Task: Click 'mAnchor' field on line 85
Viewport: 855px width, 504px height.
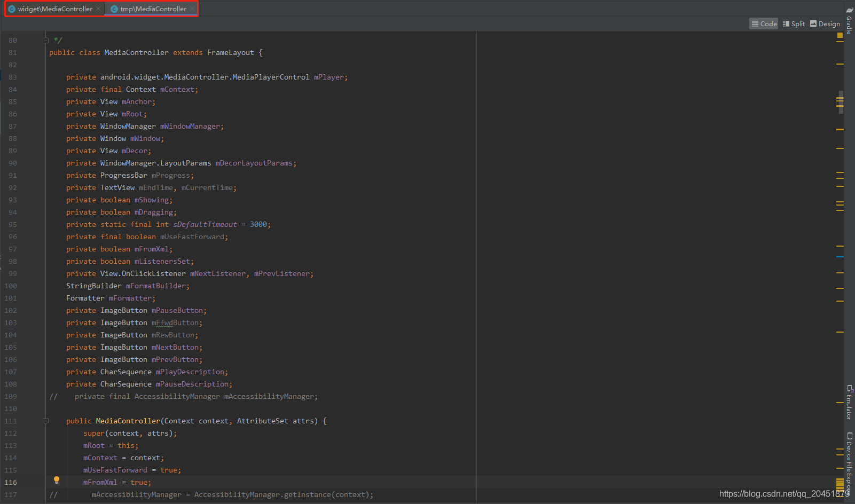Action: (x=136, y=101)
